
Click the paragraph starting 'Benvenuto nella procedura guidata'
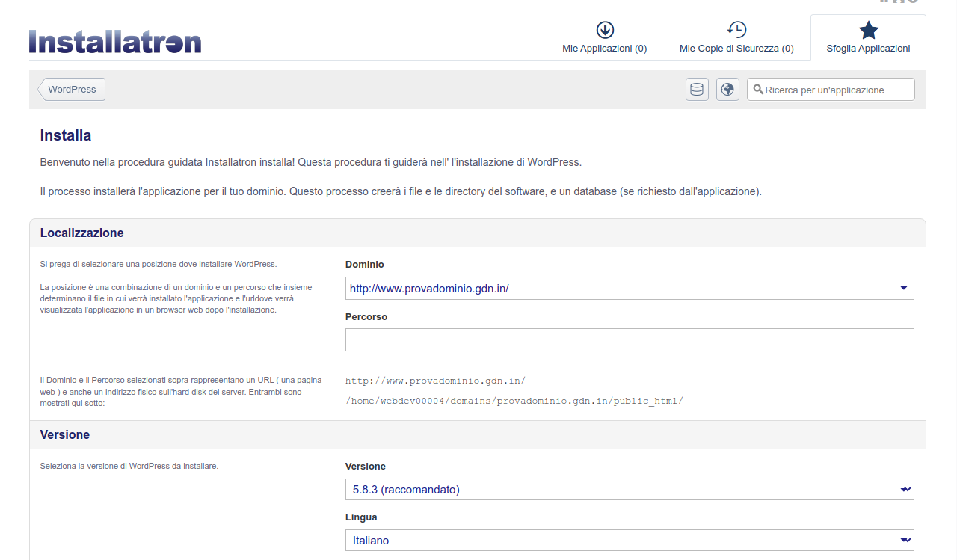[x=310, y=161]
